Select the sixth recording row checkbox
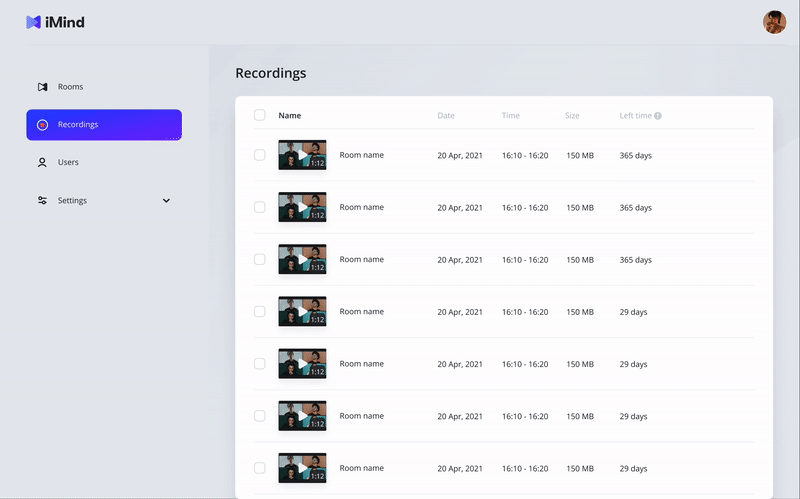 click(x=260, y=416)
